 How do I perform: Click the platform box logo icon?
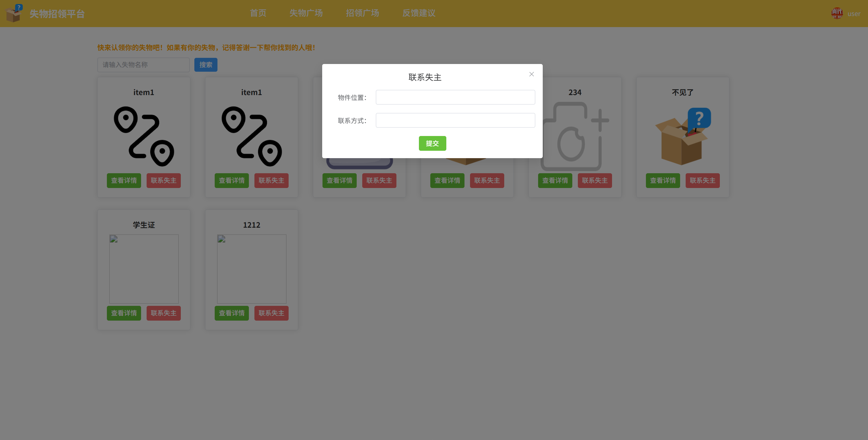coord(14,14)
